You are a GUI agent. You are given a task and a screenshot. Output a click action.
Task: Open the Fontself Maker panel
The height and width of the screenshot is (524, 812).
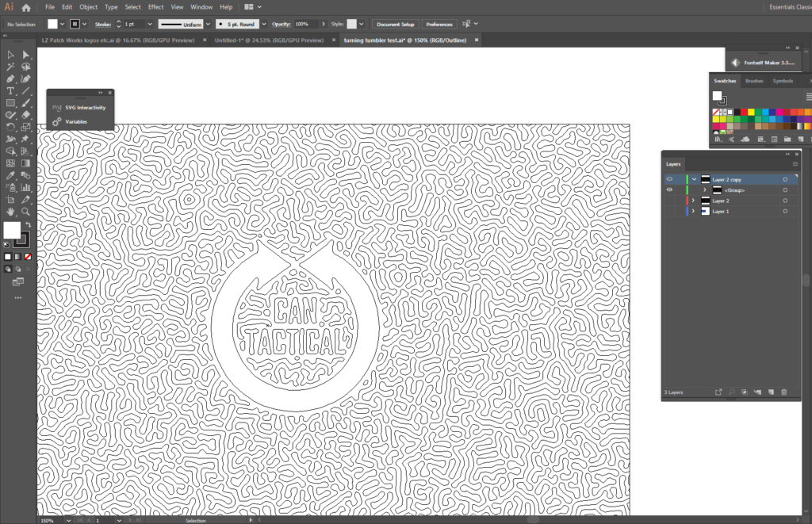(764, 63)
